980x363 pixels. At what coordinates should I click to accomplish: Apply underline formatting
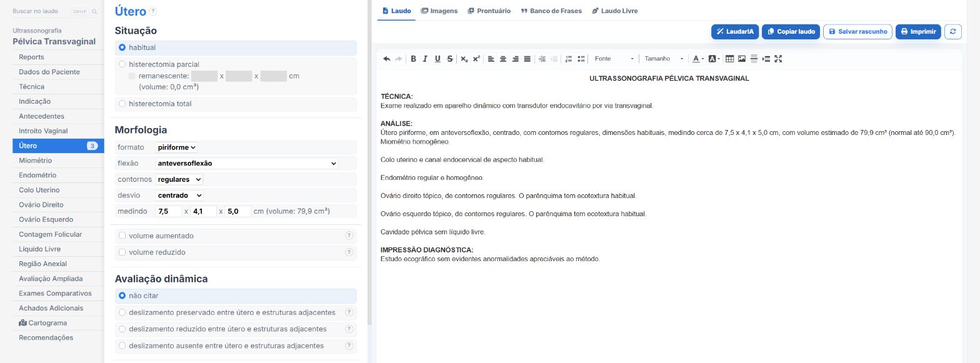pos(437,59)
